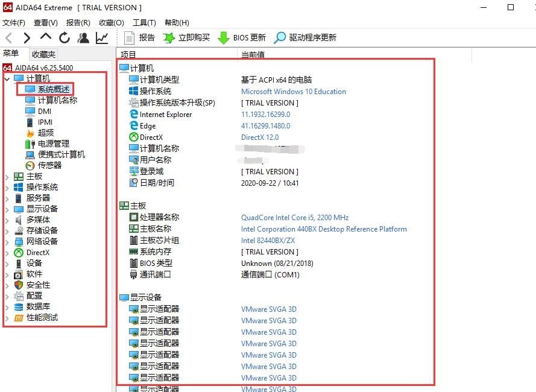Switch to the 收藏夹 tab
This screenshot has width=536, height=392.
click(x=43, y=54)
